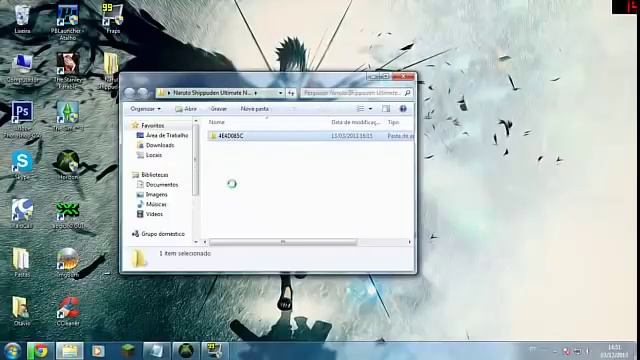Open the Fraps taskbar icon

[215, 351]
